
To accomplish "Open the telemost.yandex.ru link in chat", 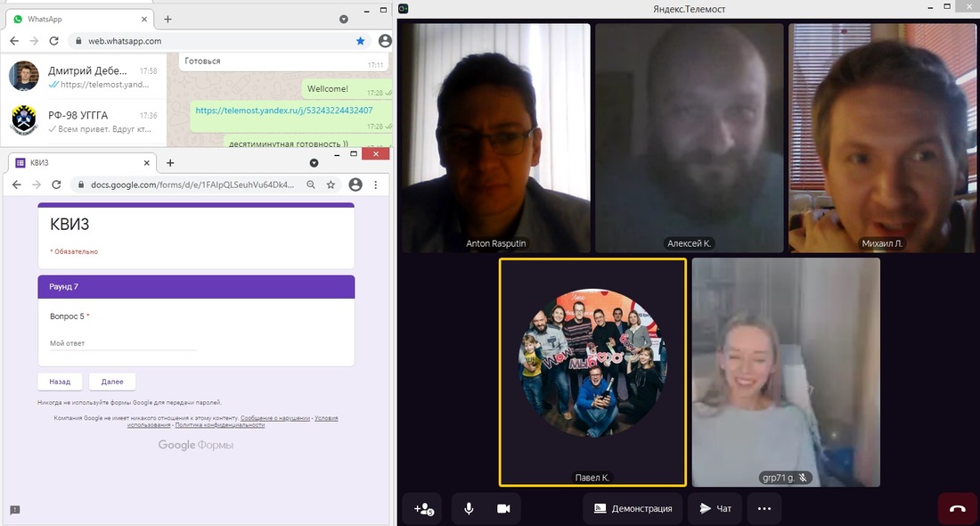I will coord(283,110).
